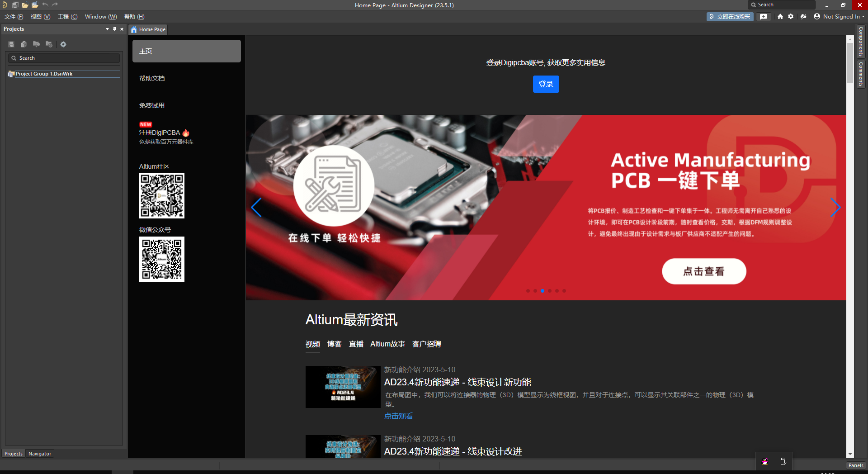Open 免费试用 in the home sidebar
868x474 pixels.
coord(152,105)
